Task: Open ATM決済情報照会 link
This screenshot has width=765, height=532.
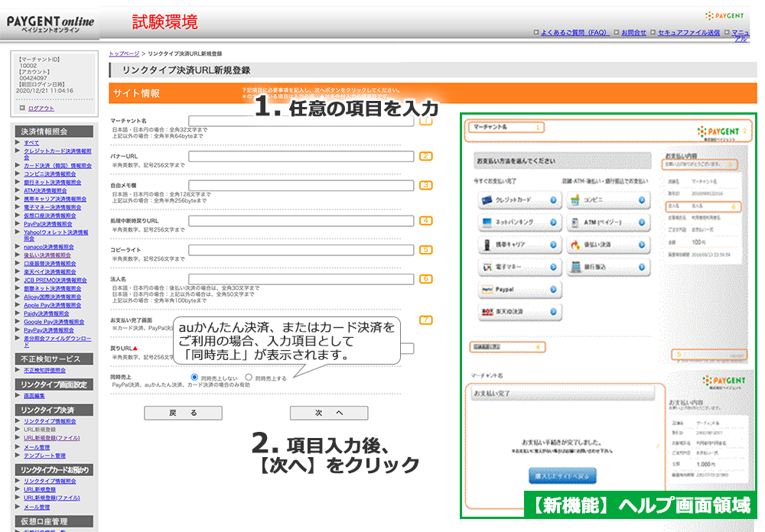Action: (45, 190)
